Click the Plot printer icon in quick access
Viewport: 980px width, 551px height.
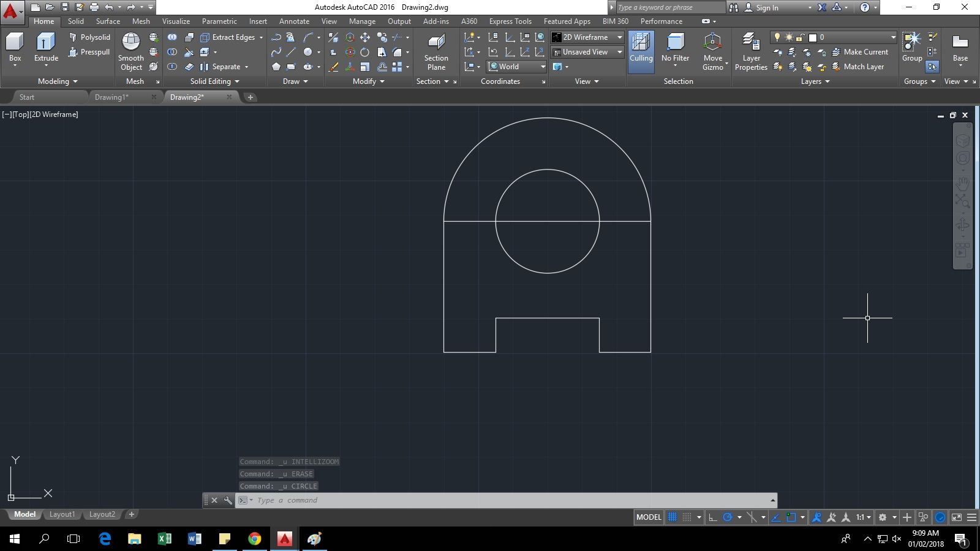point(94,7)
